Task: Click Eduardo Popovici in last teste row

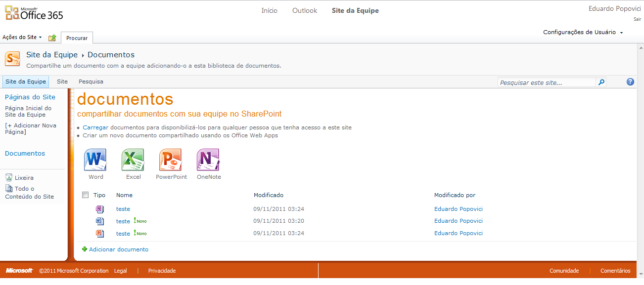Action: click(x=459, y=233)
